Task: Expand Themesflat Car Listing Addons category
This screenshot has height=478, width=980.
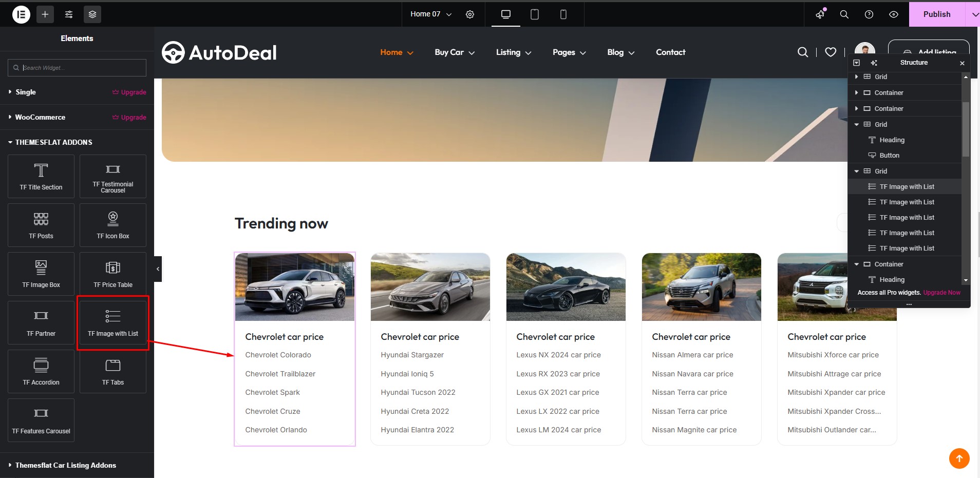Action: [77, 465]
